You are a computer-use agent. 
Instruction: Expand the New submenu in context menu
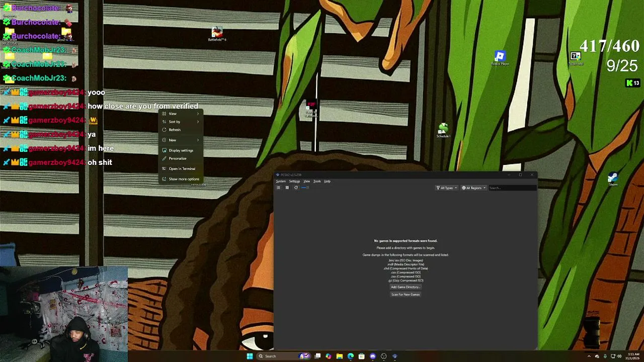pos(181,140)
